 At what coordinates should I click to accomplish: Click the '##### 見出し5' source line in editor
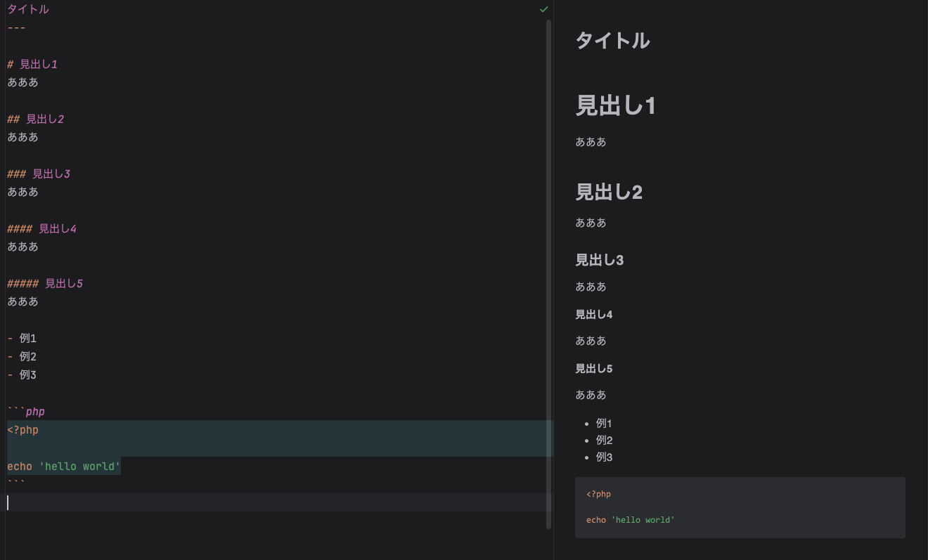[x=45, y=284]
